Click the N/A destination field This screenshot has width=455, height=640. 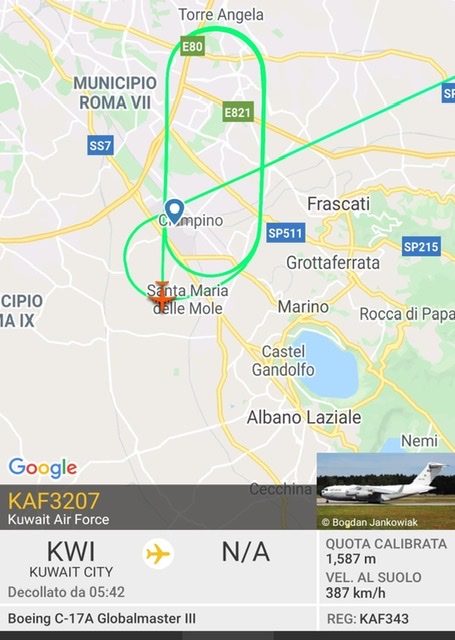click(246, 552)
